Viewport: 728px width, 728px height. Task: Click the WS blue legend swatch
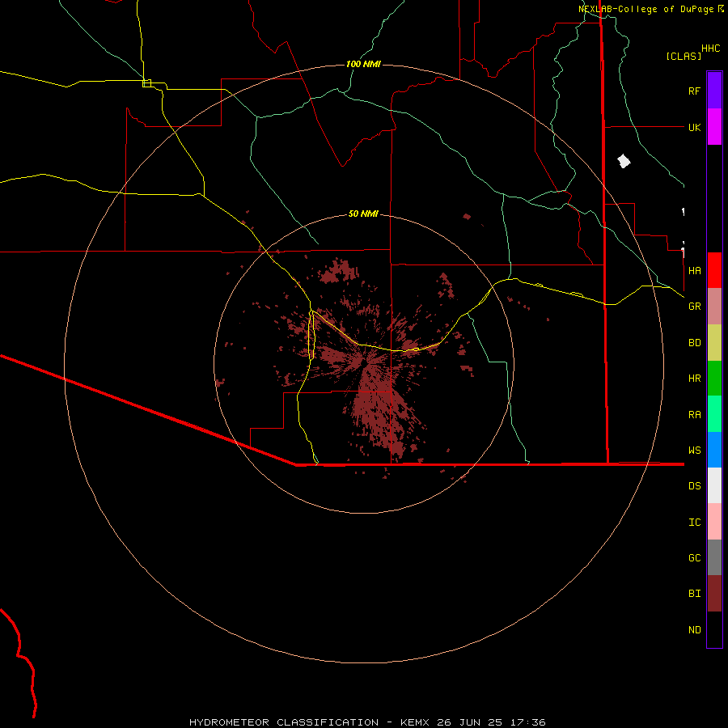coord(714,450)
